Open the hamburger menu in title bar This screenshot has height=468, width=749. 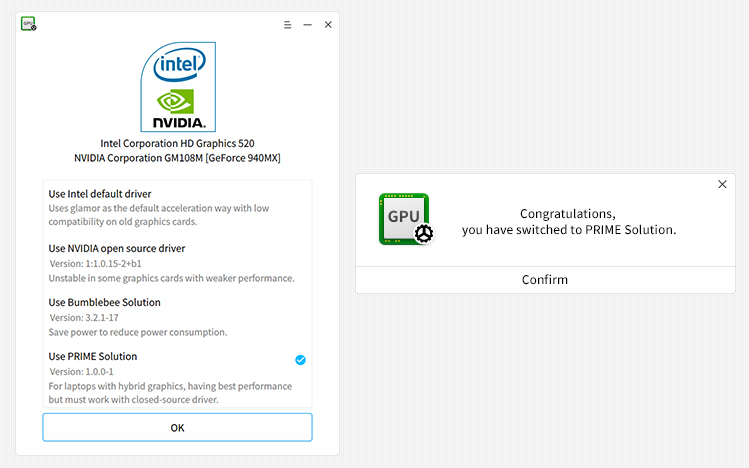(288, 25)
